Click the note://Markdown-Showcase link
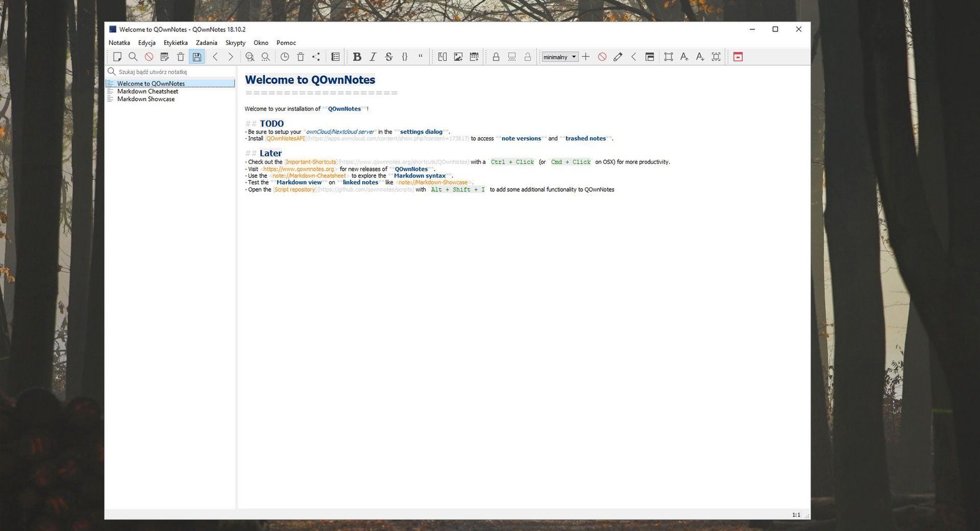Screen dimensions: 980x531 [x=433, y=183]
